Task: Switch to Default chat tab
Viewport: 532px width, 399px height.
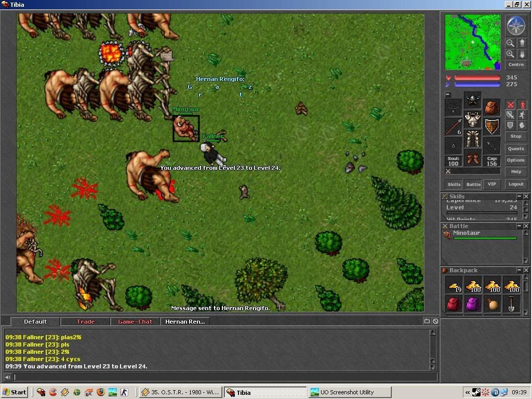Action: click(x=35, y=322)
